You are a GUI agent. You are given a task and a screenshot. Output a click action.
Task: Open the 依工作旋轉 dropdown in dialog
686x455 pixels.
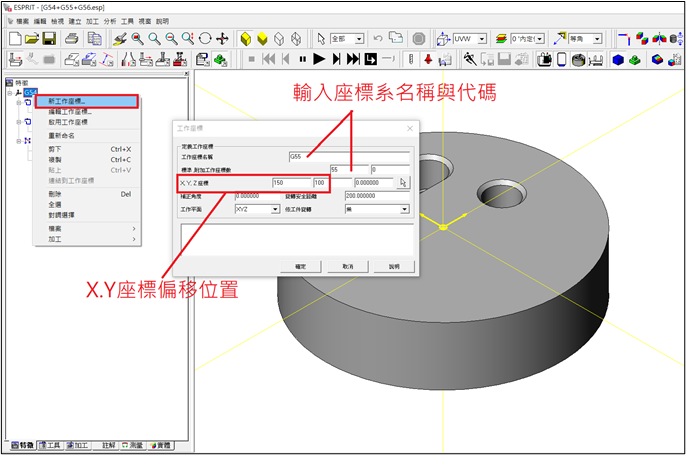pos(404,209)
